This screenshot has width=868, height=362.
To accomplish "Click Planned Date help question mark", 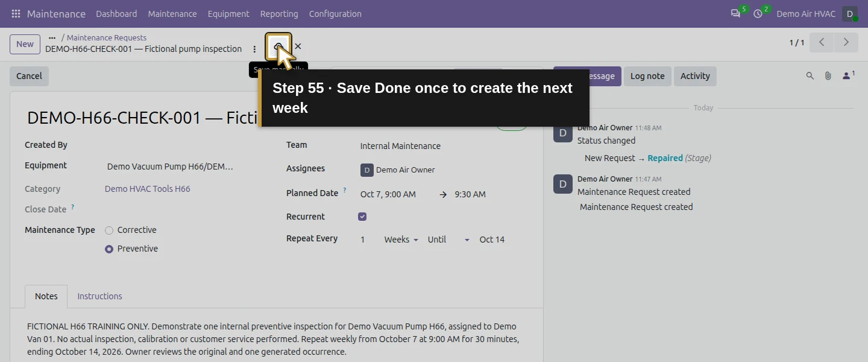I will tap(345, 191).
